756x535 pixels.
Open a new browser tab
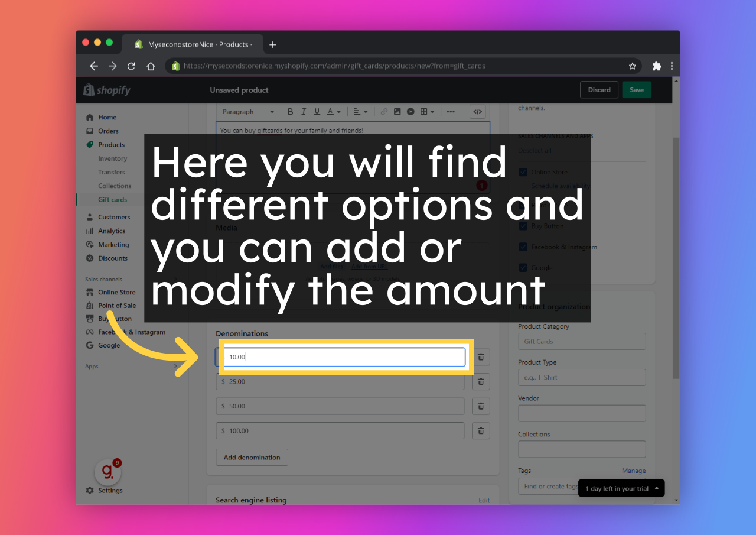pyautogui.click(x=272, y=44)
